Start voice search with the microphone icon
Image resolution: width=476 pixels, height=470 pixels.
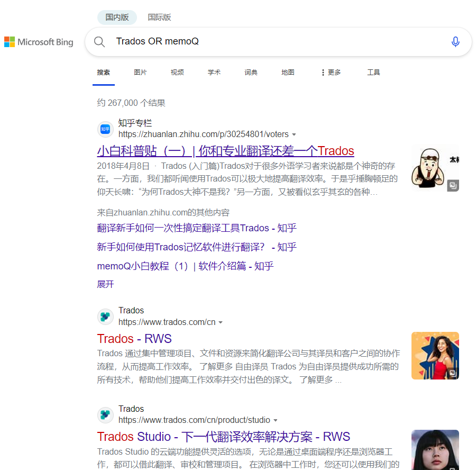coord(455,42)
